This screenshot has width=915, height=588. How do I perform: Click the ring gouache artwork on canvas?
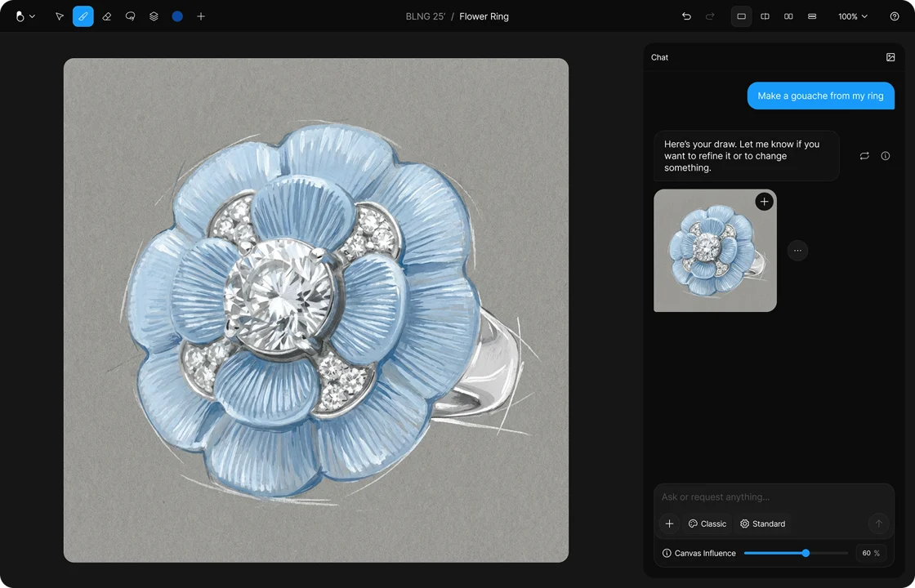coord(315,310)
